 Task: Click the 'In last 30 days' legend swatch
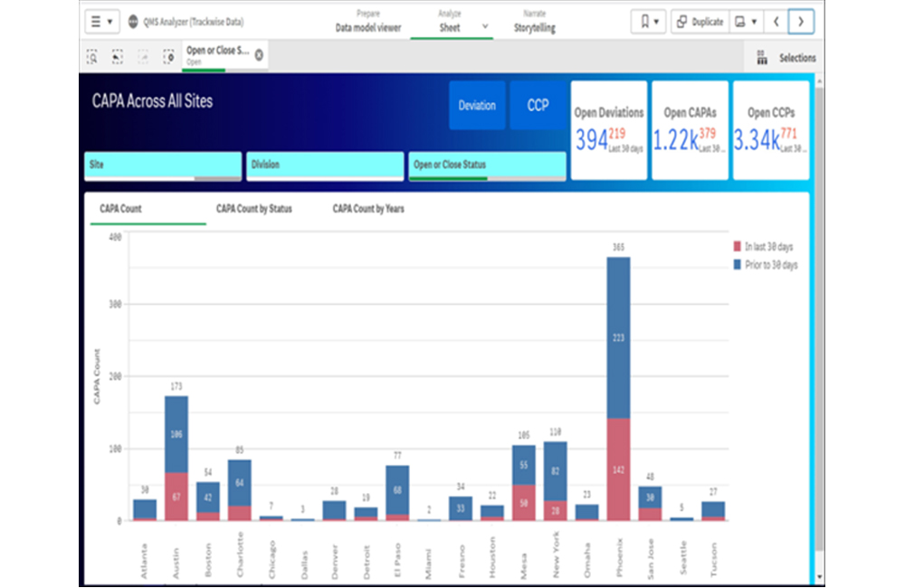point(737,247)
